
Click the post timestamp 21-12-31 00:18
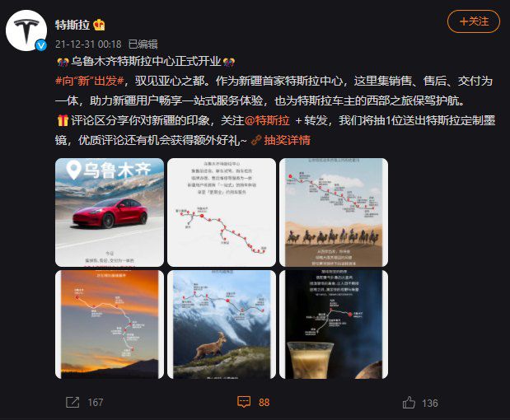coord(88,44)
